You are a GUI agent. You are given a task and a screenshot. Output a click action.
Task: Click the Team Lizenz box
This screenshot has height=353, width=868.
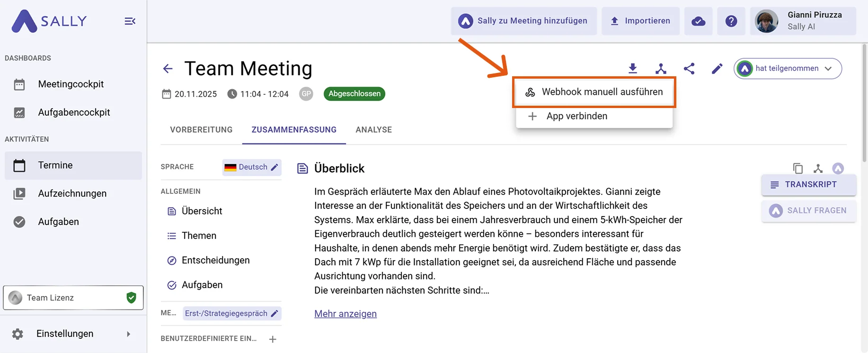pyautogui.click(x=73, y=298)
